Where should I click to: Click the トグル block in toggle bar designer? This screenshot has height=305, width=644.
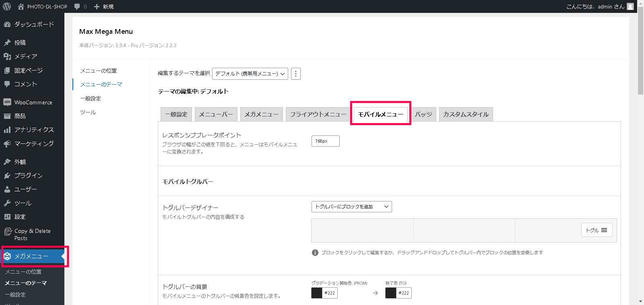click(597, 230)
